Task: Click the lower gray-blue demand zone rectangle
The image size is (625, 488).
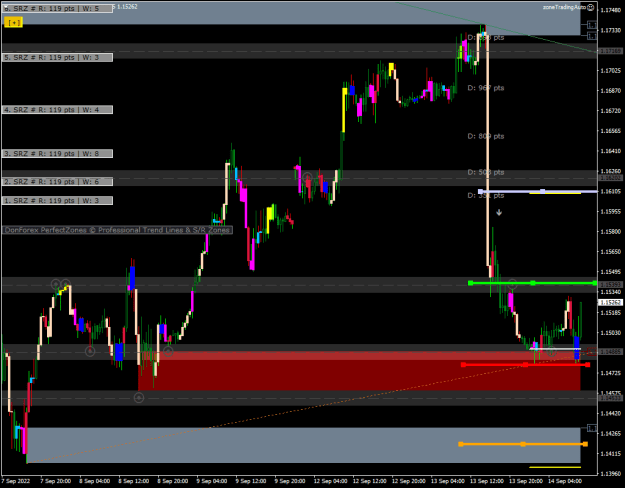Action: (x=303, y=445)
